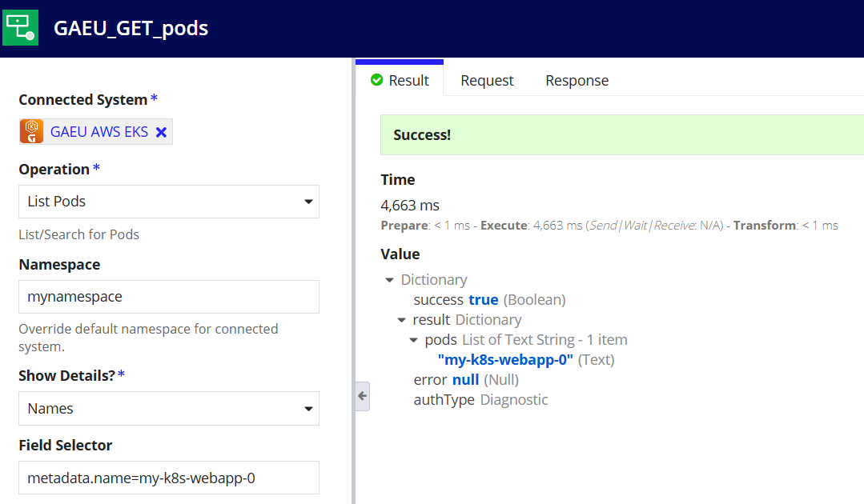Open the GAEU AWS EKS link
864x504 pixels.
click(99, 131)
